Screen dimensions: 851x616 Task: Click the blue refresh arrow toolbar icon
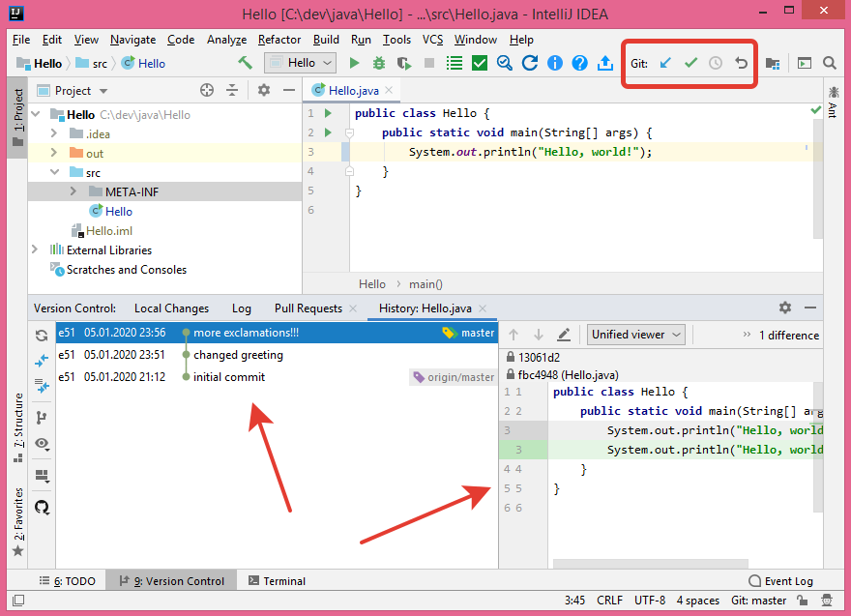click(530, 64)
